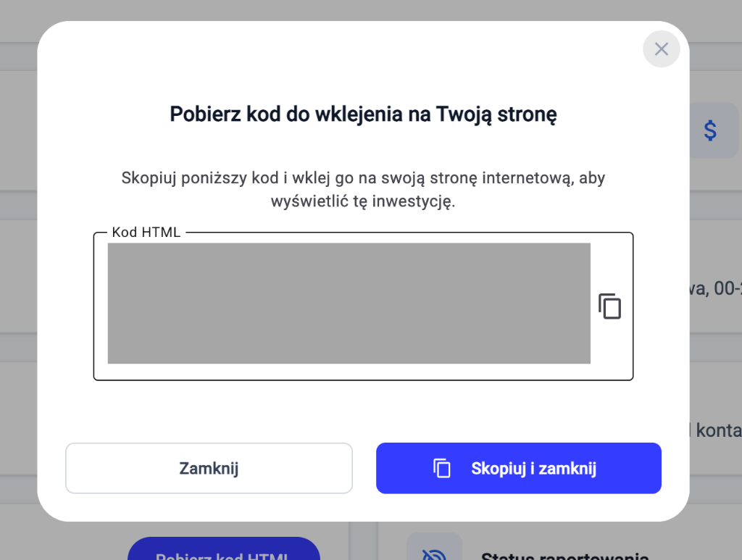Click the dialog title about pasting code
Image resolution: width=742 pixels, height=560 pixels.
point(362,114)
